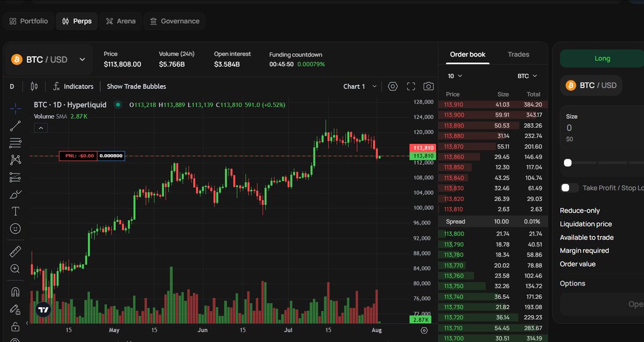Image resolution: width=644 pixels, height=342 pixels.
Task: Collapse the indicator legend with chevron
Action: pos(41,128)
